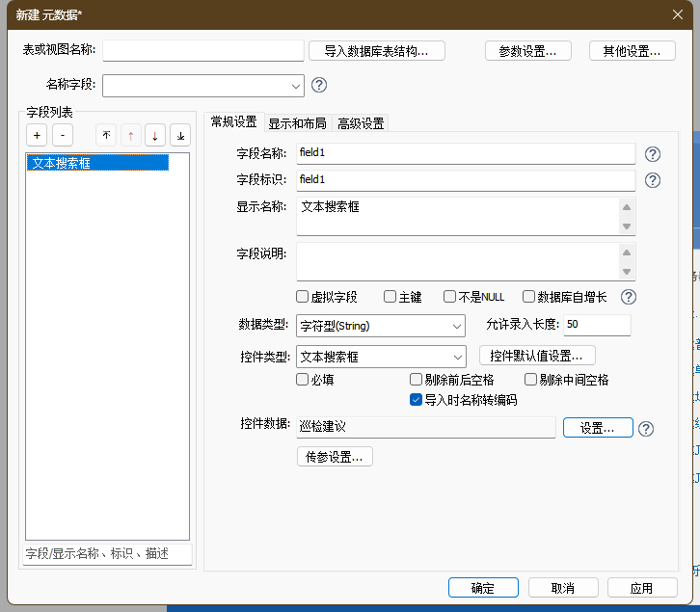
Task: Click the remove field minus button
Action: pyautogui.click(x=61, y=136)
